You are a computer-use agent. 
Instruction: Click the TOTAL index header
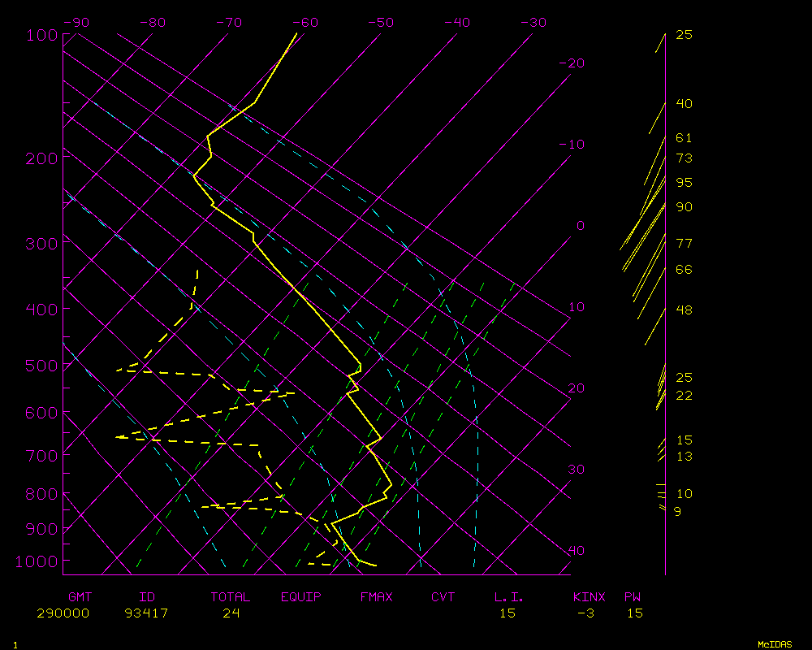(231, 597)
